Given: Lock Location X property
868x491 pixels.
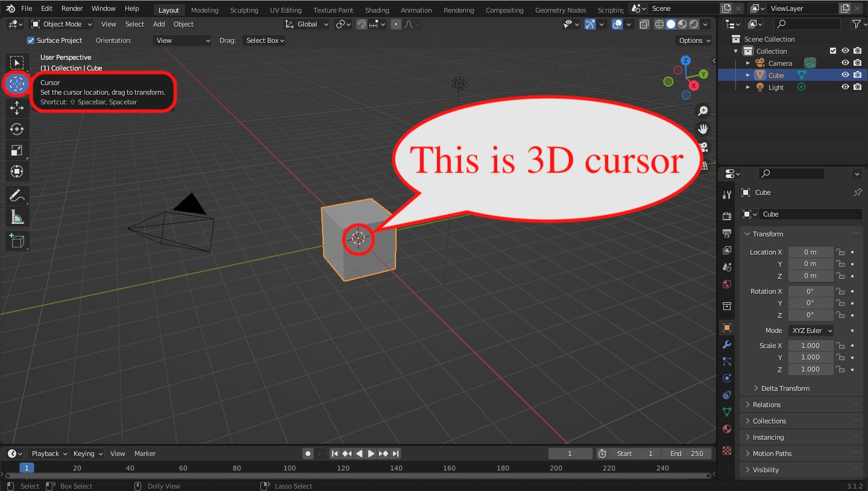Looking at the screenshot, I should tap(840, 252).
